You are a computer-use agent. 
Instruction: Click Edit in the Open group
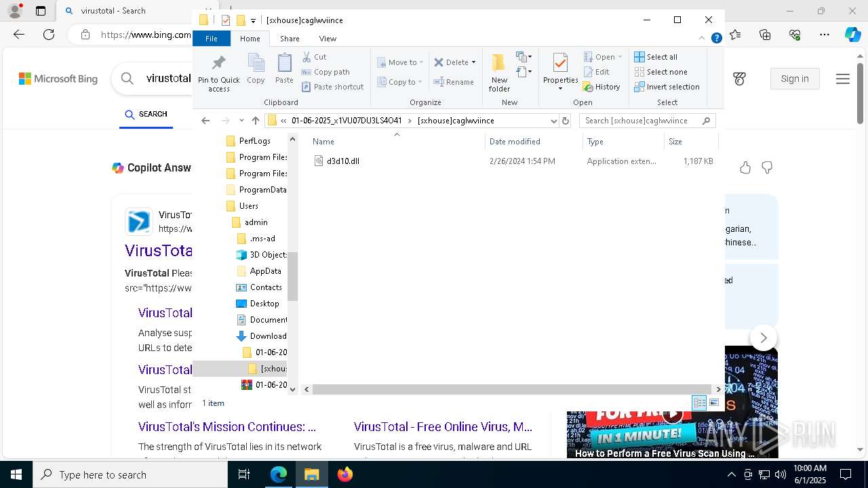click(x=596, y=72)
